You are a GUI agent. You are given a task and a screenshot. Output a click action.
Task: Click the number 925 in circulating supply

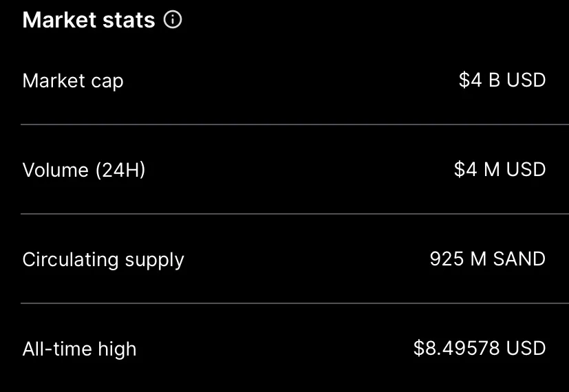tap(447, 259)
